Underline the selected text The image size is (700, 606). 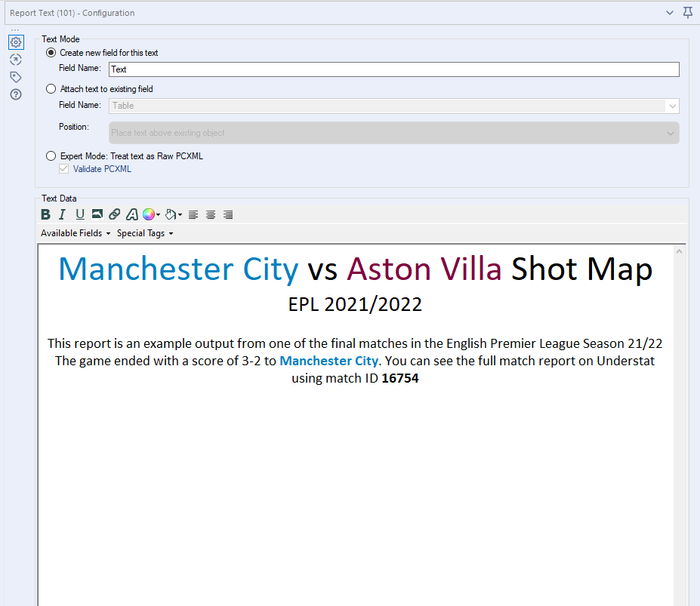[x=80, y=215]
